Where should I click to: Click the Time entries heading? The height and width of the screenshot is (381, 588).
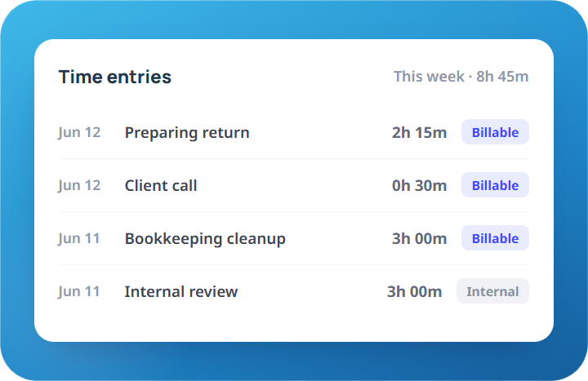tap(115, 77)
